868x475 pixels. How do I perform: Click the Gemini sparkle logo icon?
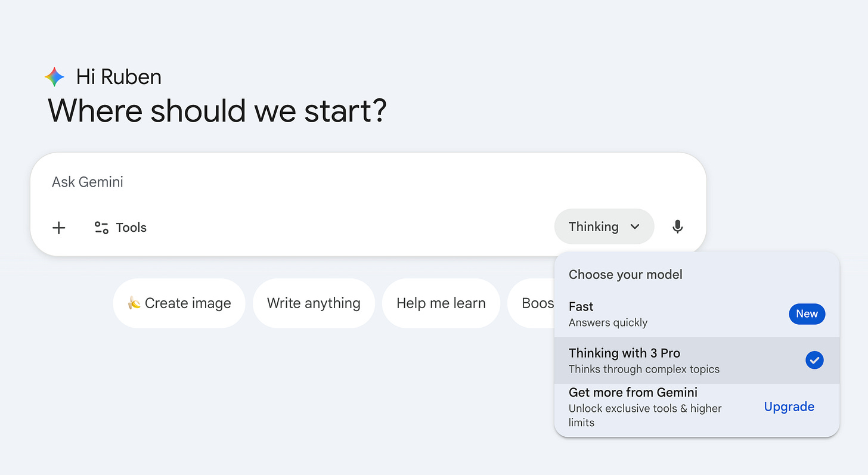tap(54, 77)
